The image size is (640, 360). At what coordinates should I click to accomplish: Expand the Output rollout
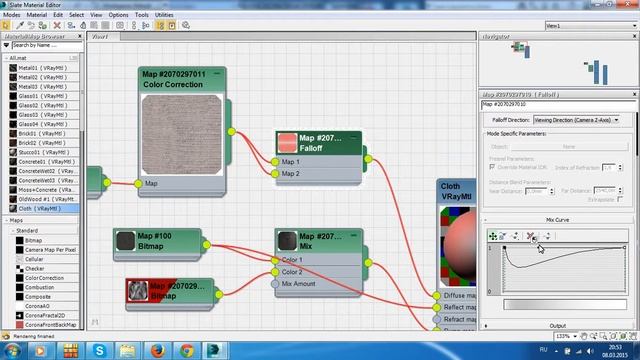pyautogui.click(x=485, y=326)
